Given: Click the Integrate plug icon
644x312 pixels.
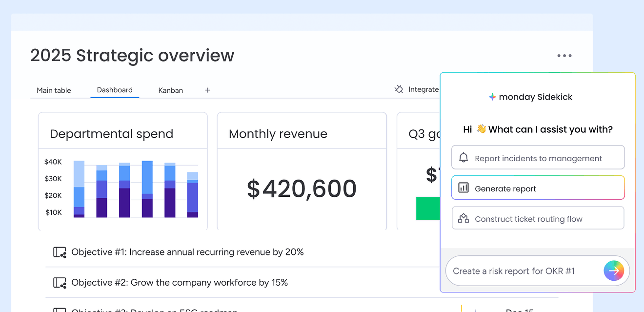Looking at the screenshot, I should [x=399, y=89].
